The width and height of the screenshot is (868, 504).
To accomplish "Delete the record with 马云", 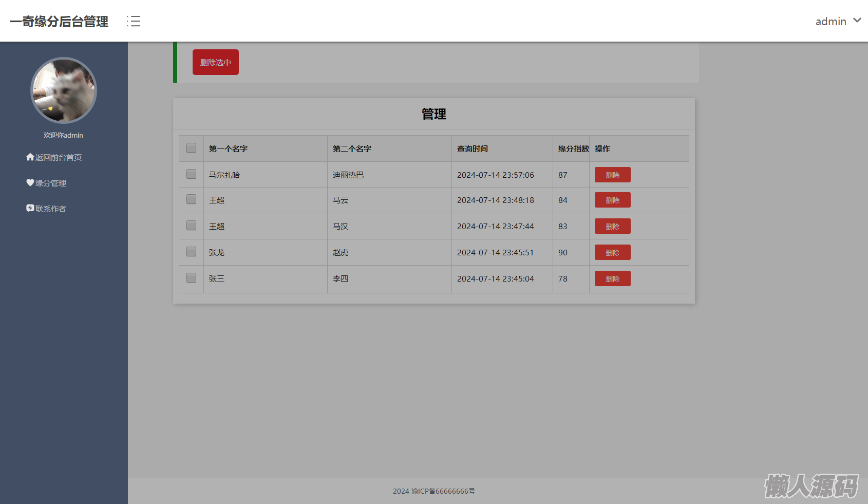I will tap(612, 200).
